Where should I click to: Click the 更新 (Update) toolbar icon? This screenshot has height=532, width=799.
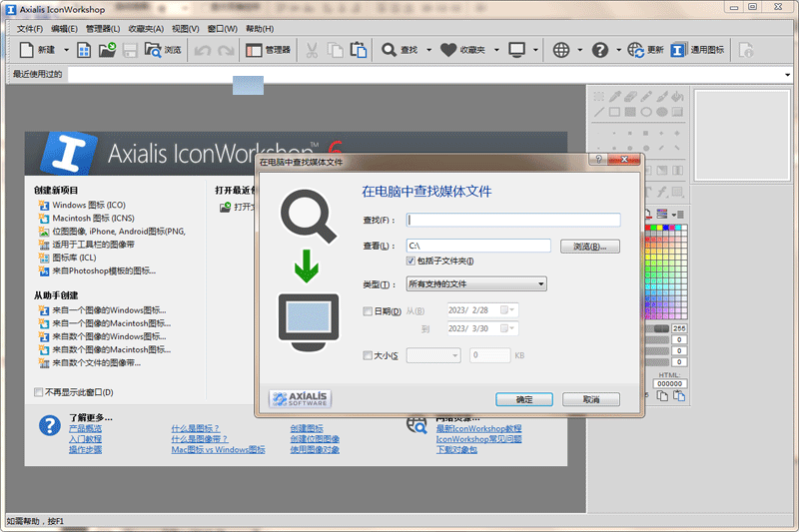(636, 49)
